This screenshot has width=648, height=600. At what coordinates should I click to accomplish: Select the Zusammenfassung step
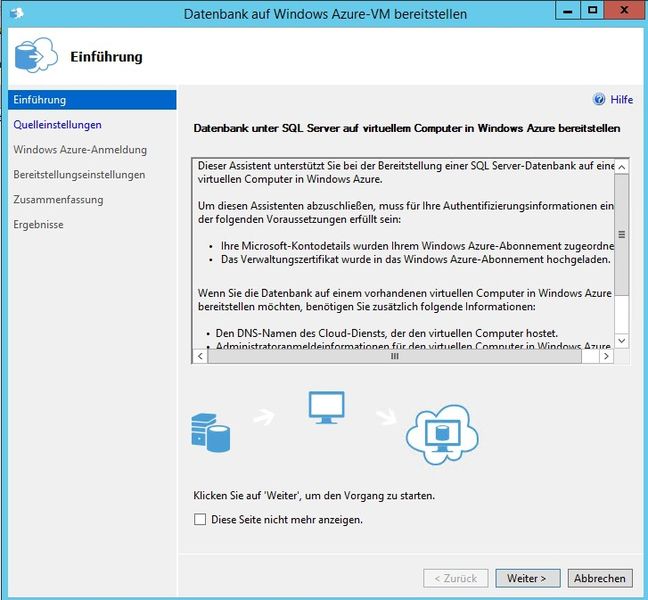58,200
